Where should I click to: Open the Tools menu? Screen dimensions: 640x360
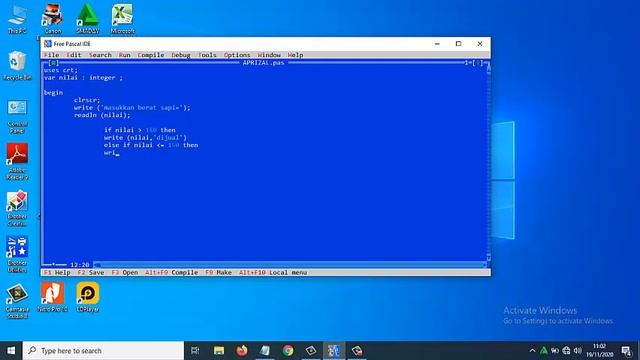pos(207,55)
